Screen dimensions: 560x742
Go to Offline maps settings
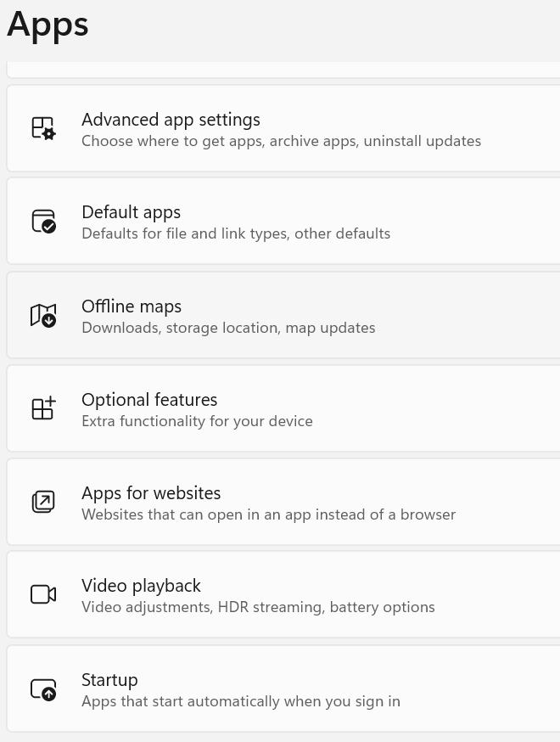(283, 315)
